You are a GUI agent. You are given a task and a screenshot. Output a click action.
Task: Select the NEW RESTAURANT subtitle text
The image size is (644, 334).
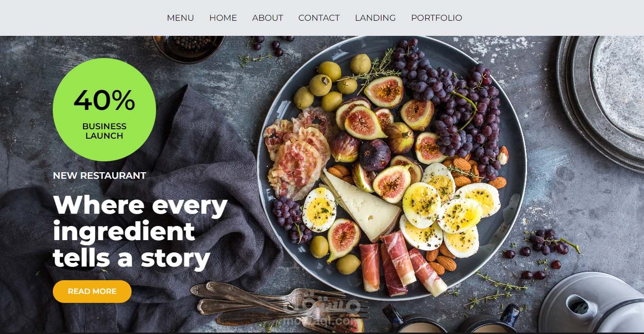(x=99, y=175)
